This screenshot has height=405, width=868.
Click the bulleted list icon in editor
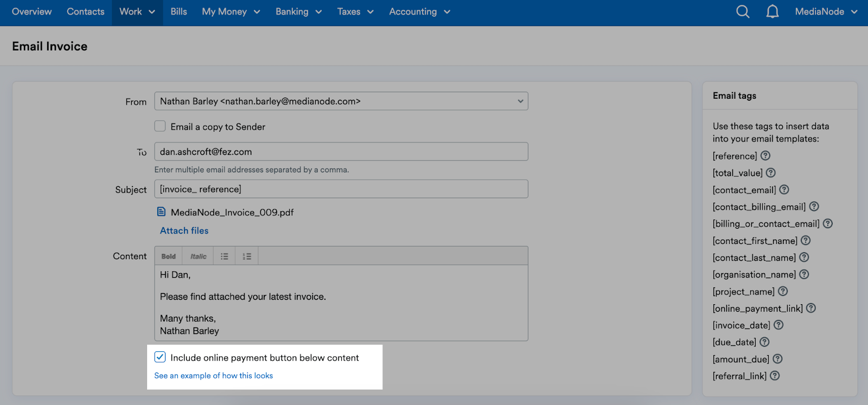[225, 256]
